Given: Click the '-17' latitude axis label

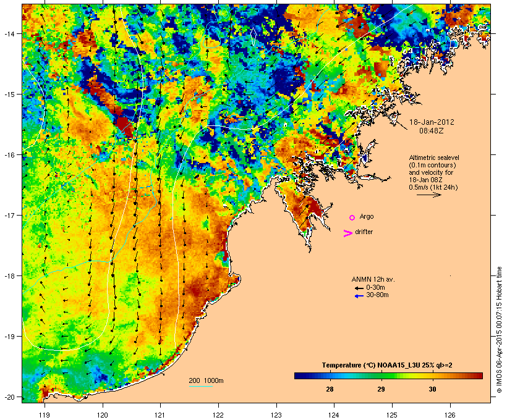Looking at the screenshot, I should [9, 215].
